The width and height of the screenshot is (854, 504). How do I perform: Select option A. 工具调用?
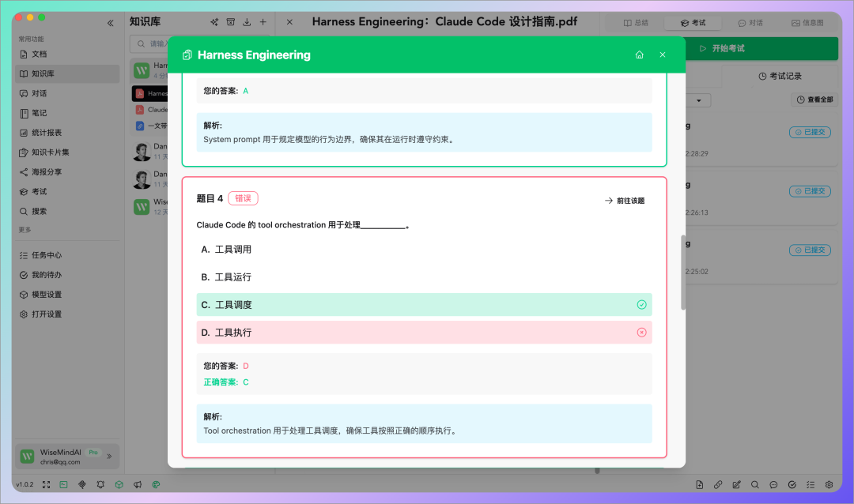click(x=424, y=250)
